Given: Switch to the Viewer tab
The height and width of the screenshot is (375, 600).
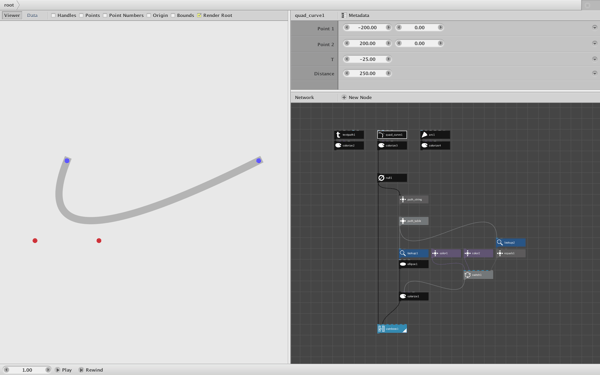Looking at the screenshot, I should click(12, 15).
